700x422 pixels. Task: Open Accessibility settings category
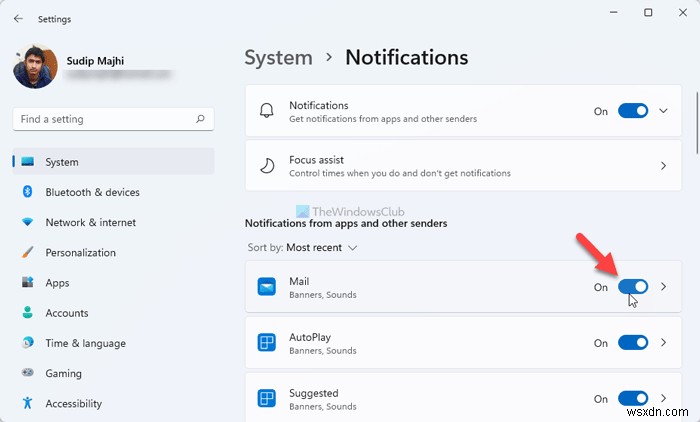[114, 403]
